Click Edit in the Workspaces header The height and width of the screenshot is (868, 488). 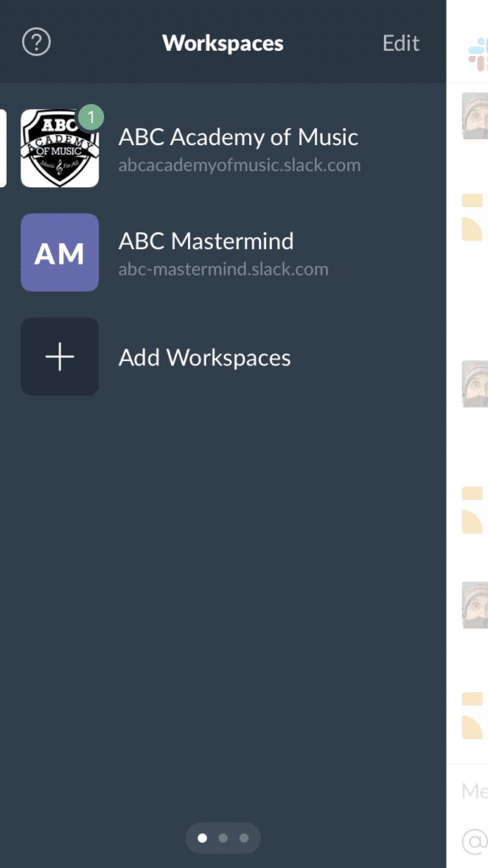[x=401, y=42]
